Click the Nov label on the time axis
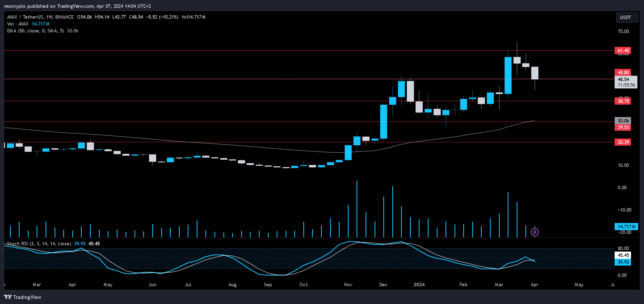This screenshot has height=304, width=644. point(348,285)
